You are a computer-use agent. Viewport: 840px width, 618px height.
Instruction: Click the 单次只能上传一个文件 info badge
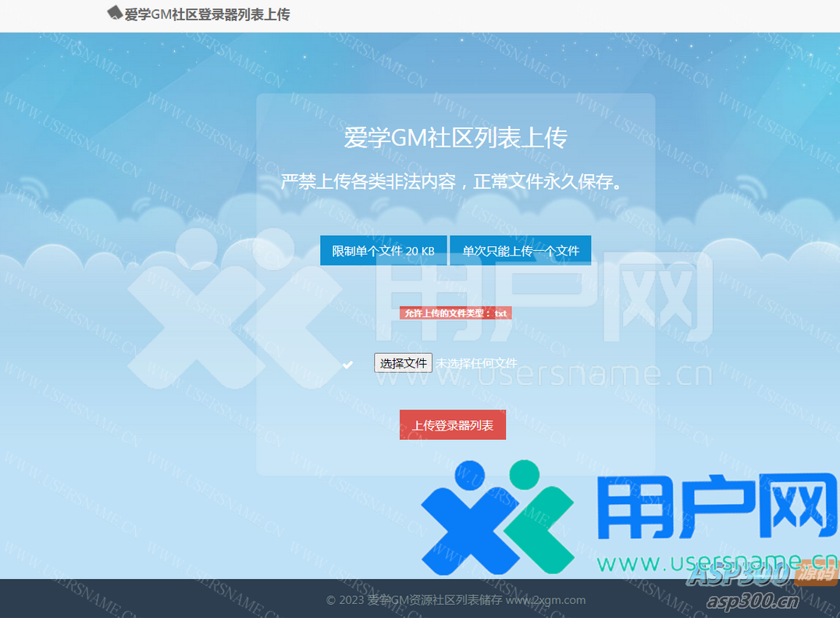pyautogui.click(x=520, y=250)
